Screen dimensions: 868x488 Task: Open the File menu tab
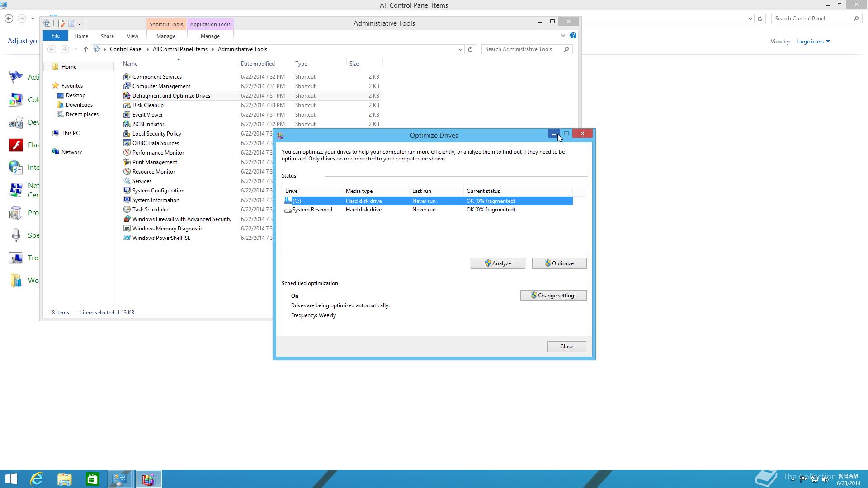[x=56, y=36]
